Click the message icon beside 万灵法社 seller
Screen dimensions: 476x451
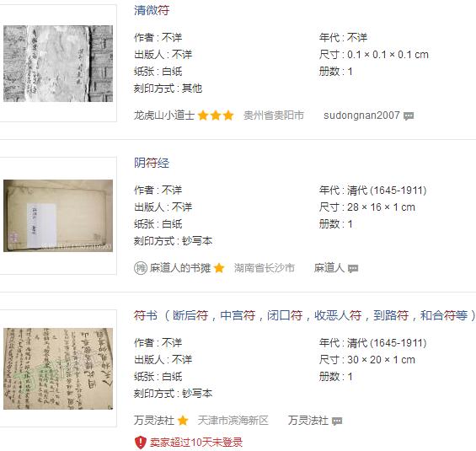tap(337, 421)
